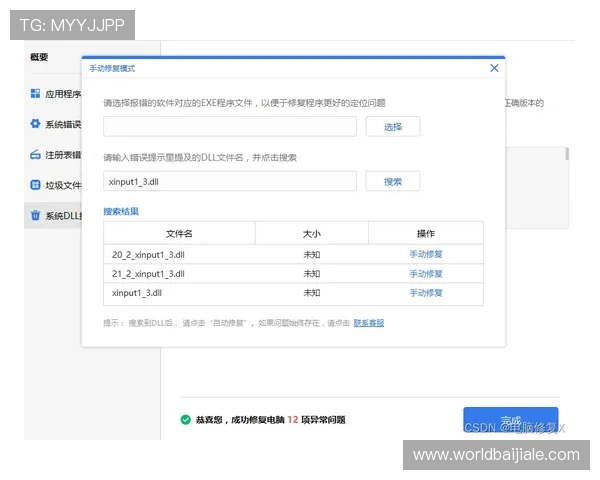Click the 系统错误 gear icon
Screen dimensions: 600x480
click(x=35, y=124)
